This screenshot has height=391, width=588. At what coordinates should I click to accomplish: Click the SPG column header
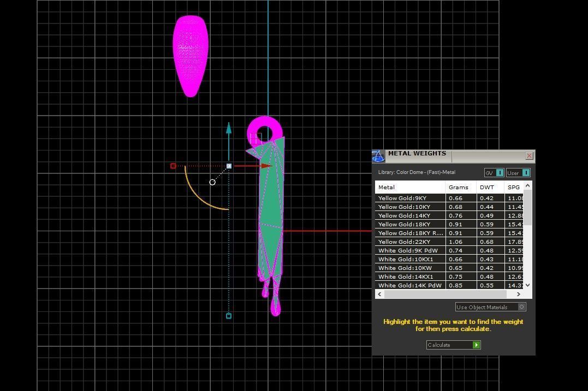[514, 187]
